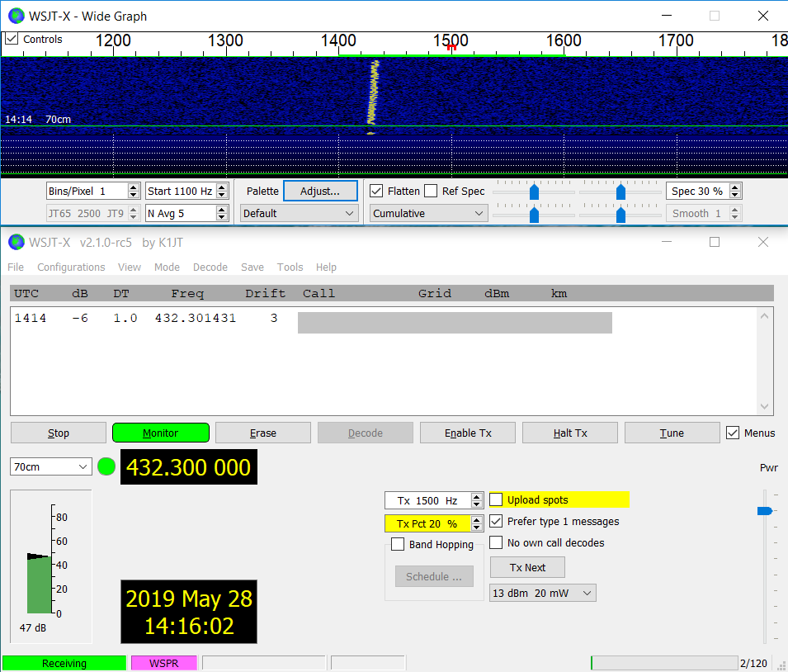Viewport: 788px width, 672px height.
Task: Click the Tx Next button
Action: click(527, 567)
